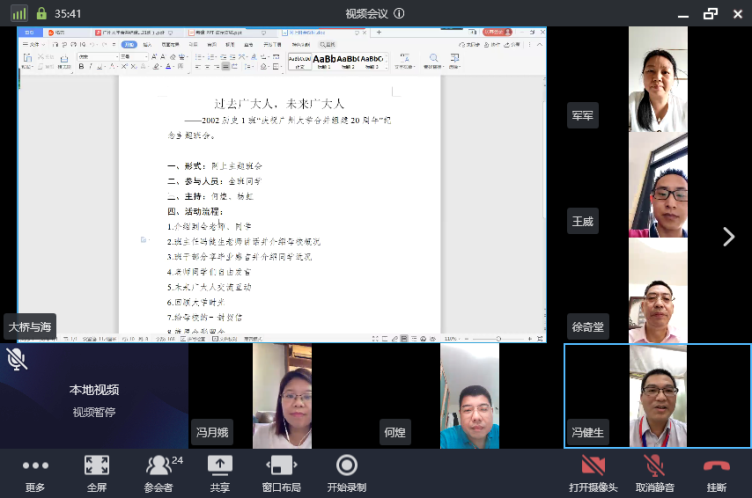Click the undo arrow in WPS quick toolbar
Screen dimensions: 752x498
92,44
